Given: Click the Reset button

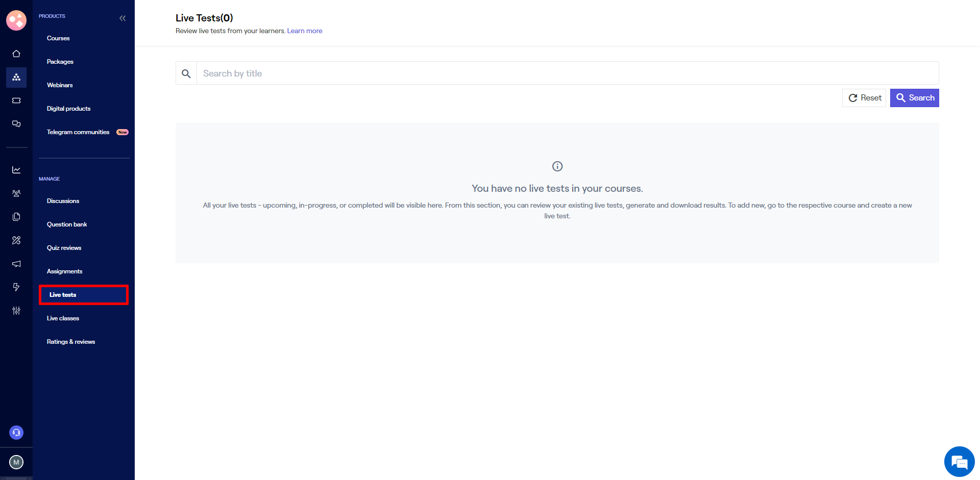Looking at the screenshot, I should point(864,98).
